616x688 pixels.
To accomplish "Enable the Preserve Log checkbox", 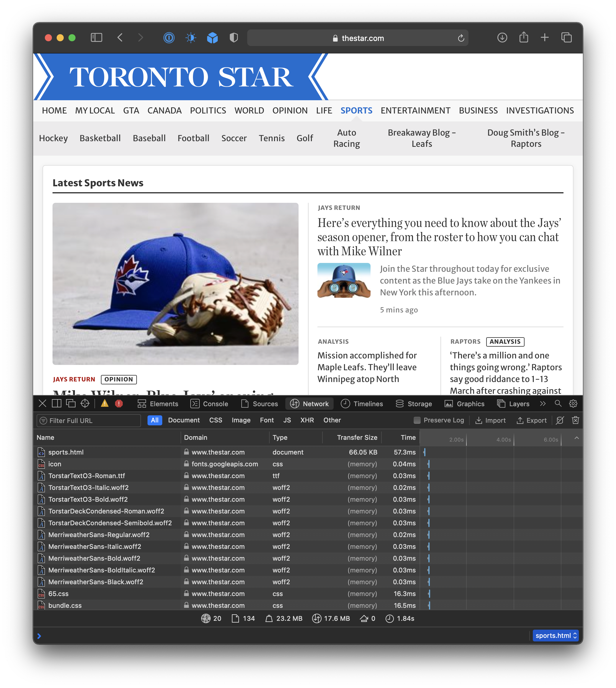I will tap(417, 420).
